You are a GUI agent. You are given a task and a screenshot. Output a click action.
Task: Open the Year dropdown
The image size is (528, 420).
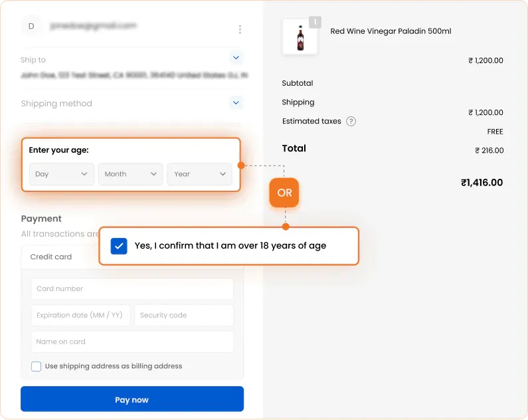[200, 174]
